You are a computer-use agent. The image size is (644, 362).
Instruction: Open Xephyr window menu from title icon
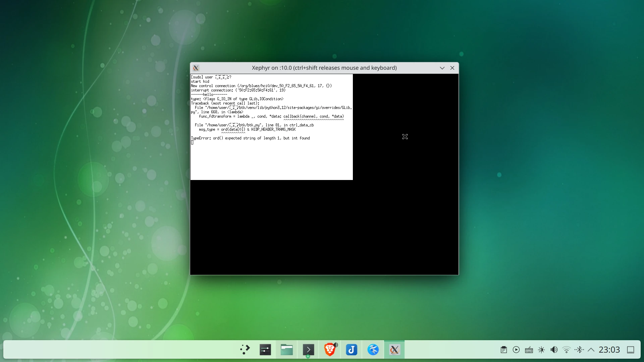(196, 68)
